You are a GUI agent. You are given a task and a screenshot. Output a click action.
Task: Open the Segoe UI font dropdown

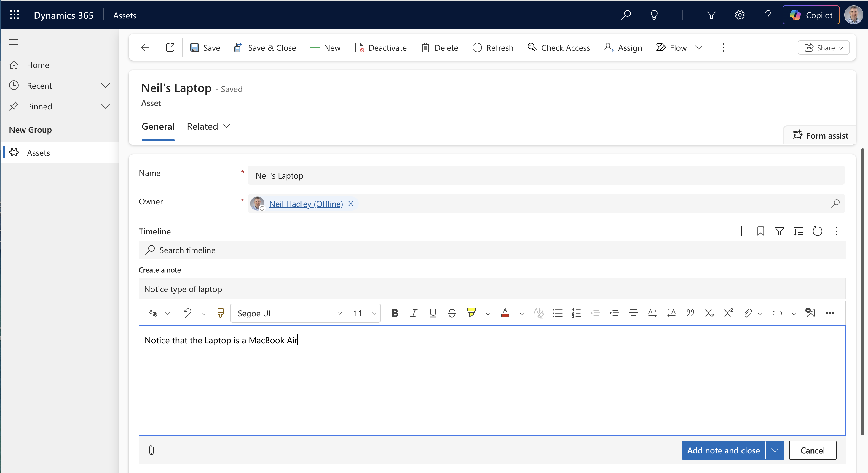[288, 313]
